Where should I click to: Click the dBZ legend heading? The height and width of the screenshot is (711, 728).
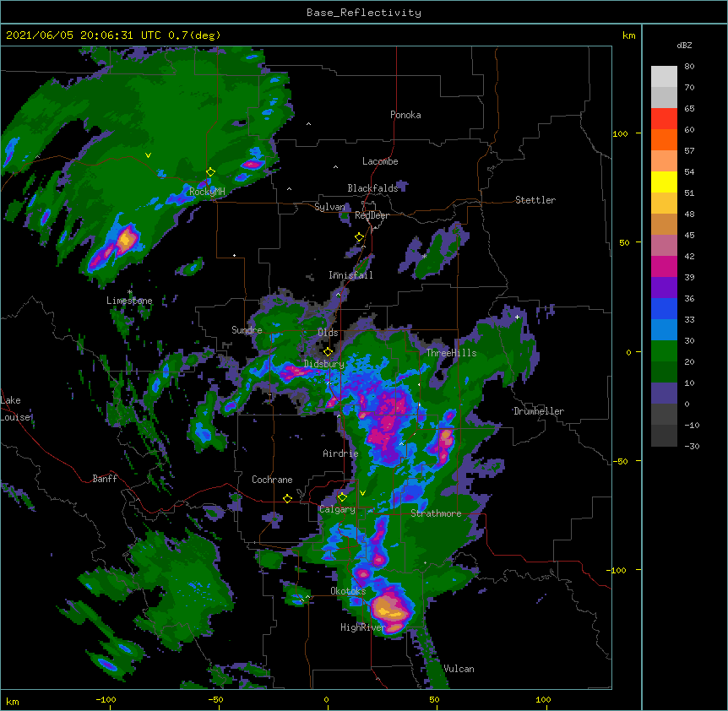click(x=684, y=45)
